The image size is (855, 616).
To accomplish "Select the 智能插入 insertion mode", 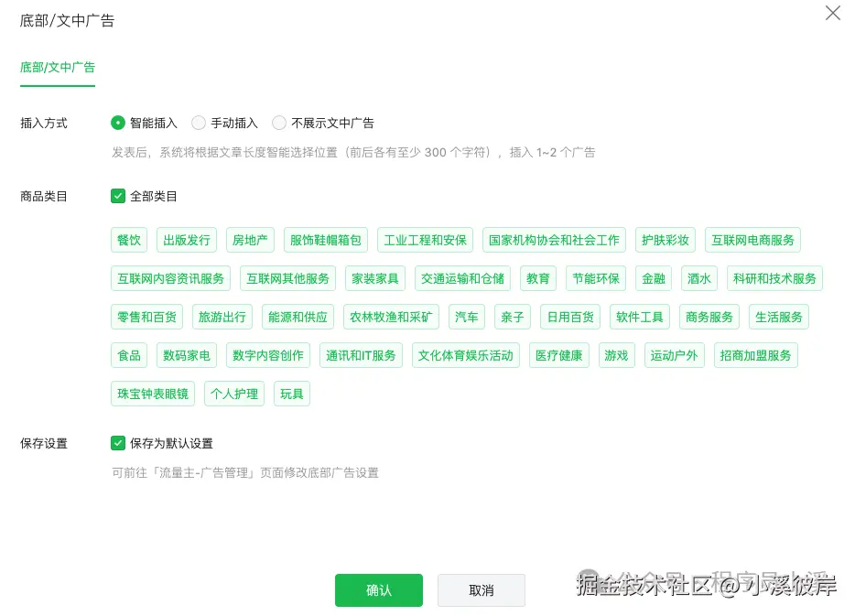I will 119,123.
